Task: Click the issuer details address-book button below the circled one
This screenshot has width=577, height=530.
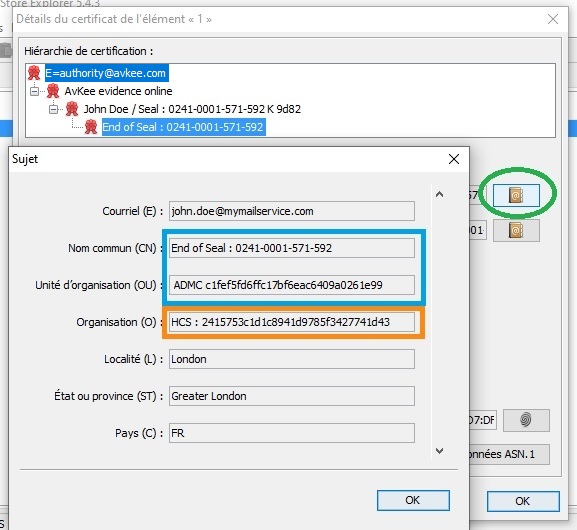Action: point(516,230)
